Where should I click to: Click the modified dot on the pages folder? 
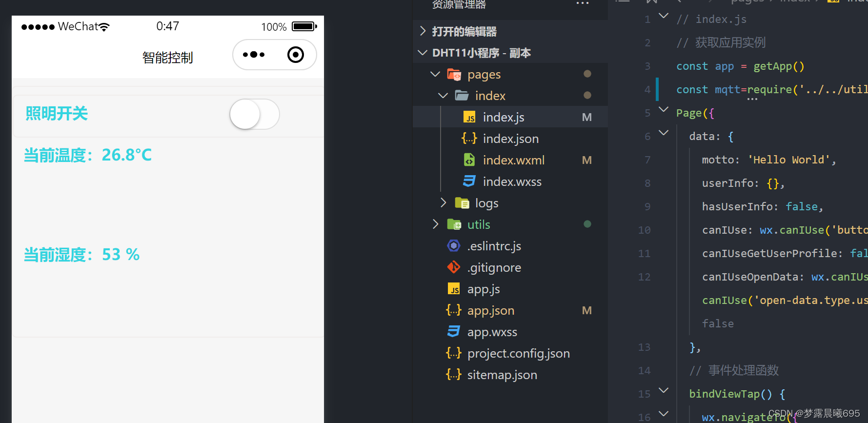pyautogui.click(x=587, y=74)
